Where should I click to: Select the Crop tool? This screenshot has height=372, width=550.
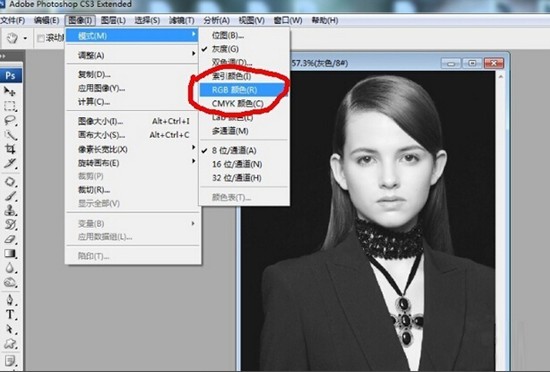[9, 149]
